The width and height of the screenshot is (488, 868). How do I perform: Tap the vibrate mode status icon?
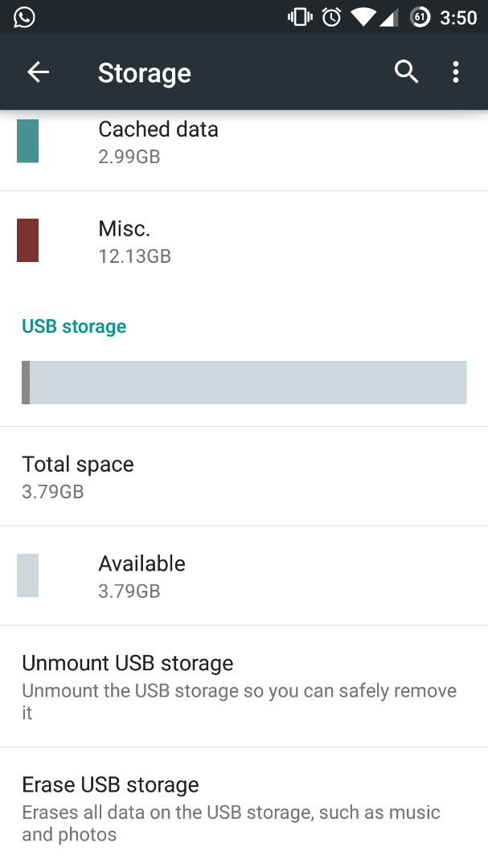point(300,17)
